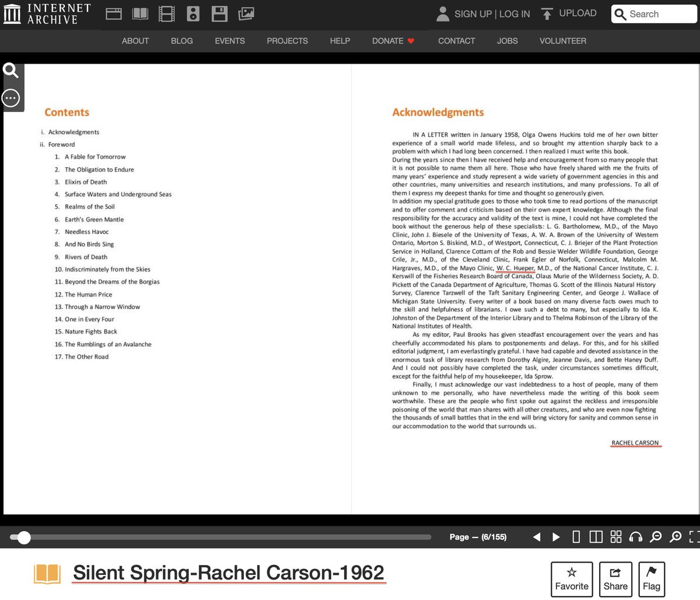Open the VOLUNTEER menu item
This screenshot has width=700, height=600.
pos(563,41)
